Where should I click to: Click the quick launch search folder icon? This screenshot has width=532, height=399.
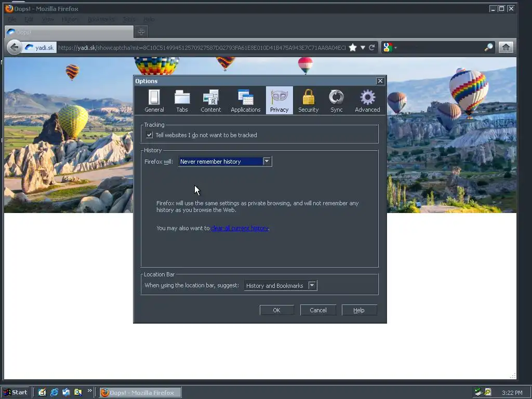pos(78,392)
